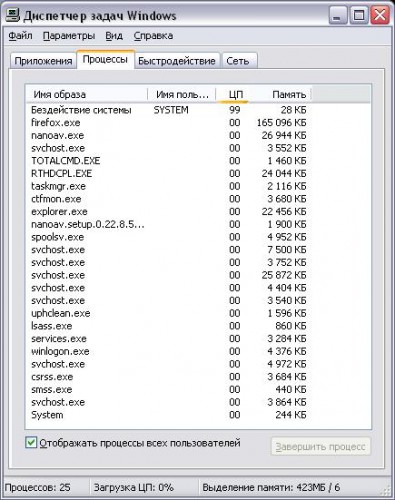Open the Справка menu
Screen dimensions: 395x500
pos(153,36)
